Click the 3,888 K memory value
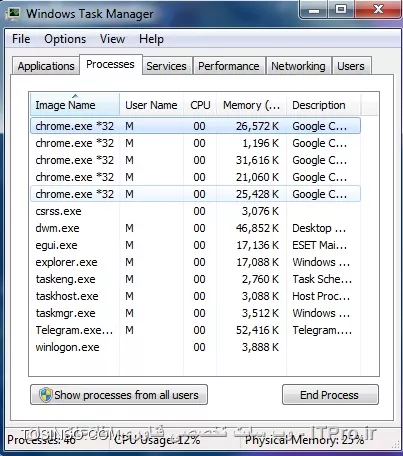The image size is (403, 456). pos(260,347)
